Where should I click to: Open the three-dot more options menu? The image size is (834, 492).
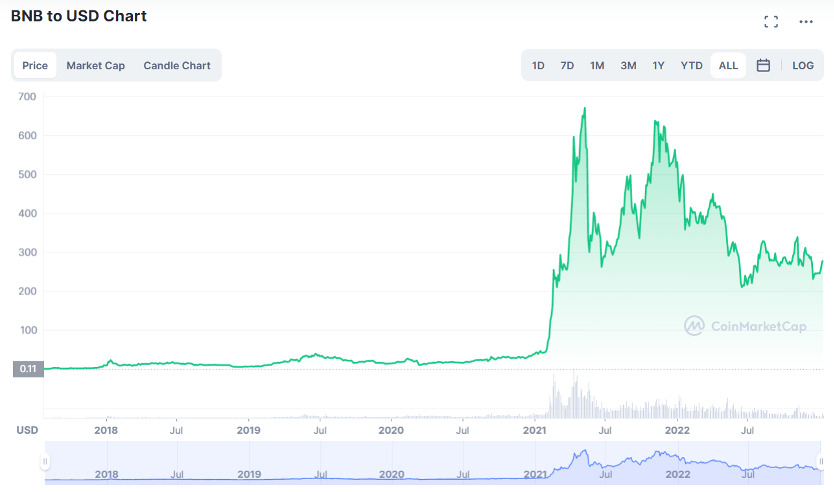point(806,22)
